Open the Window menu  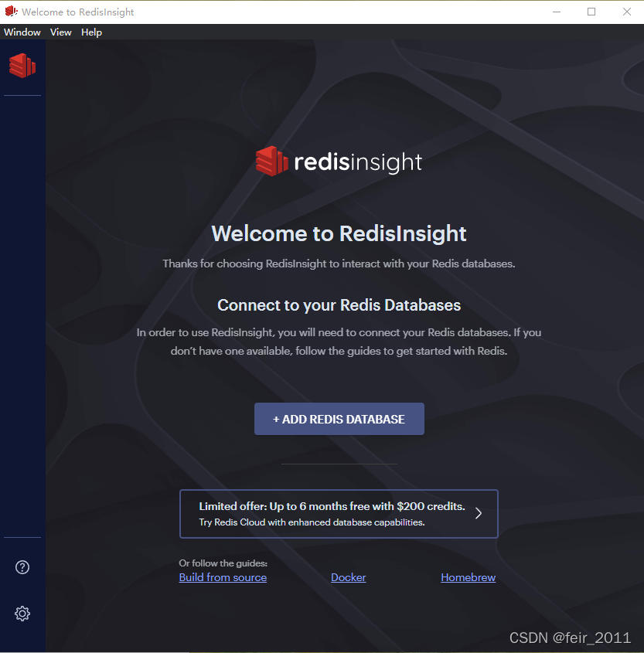coord(22,32)
